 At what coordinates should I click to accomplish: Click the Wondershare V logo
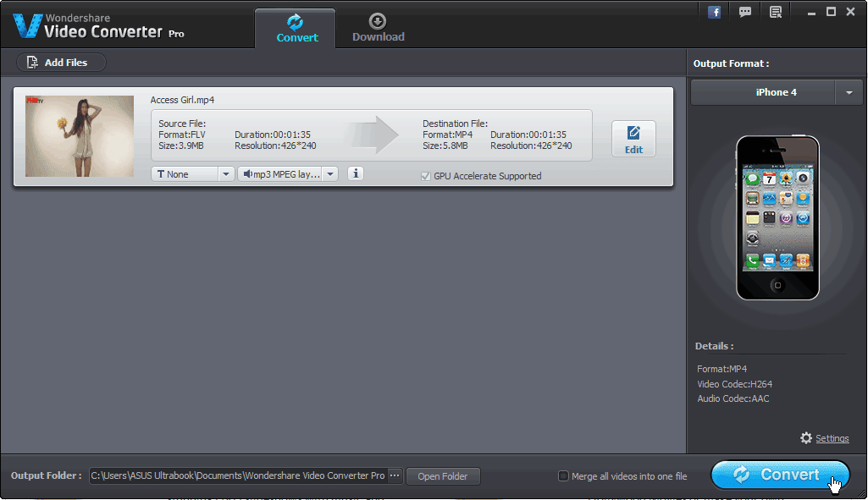(x=27, y=26)
